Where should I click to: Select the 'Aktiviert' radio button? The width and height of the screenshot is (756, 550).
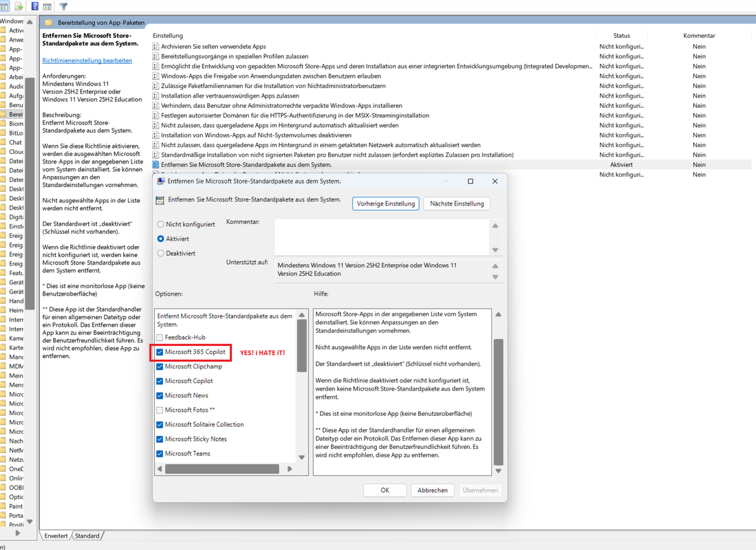(160, 239)
